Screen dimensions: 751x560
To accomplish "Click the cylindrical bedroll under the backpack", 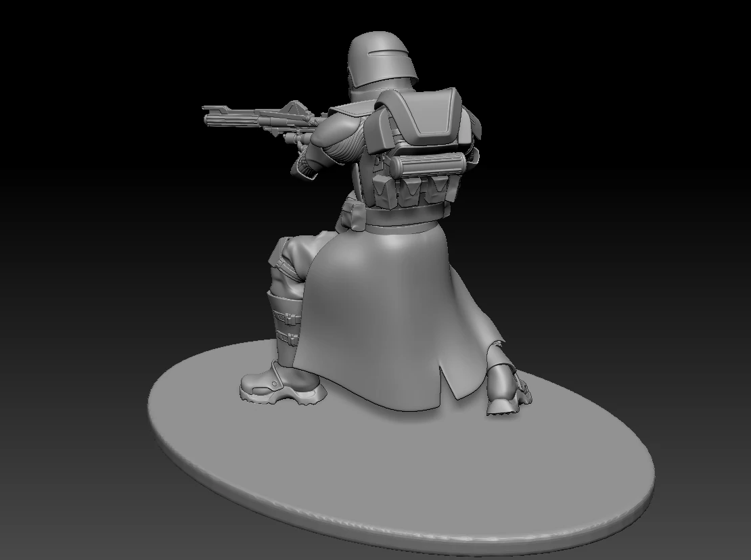I will (x=427, y=166).
